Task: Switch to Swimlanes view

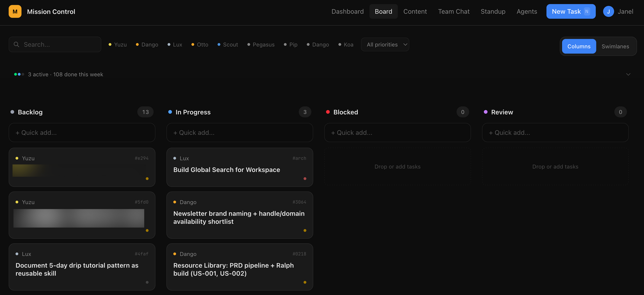Action: pos(615,46)
